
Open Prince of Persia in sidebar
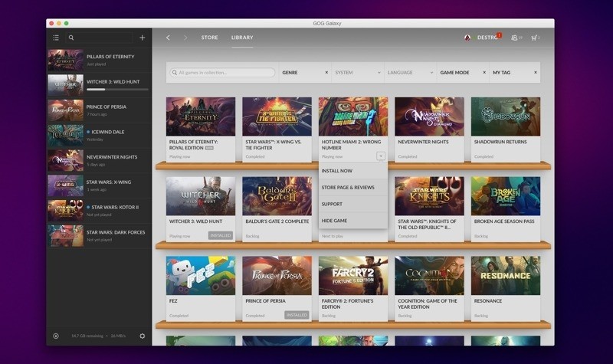[x=99, y=110]
